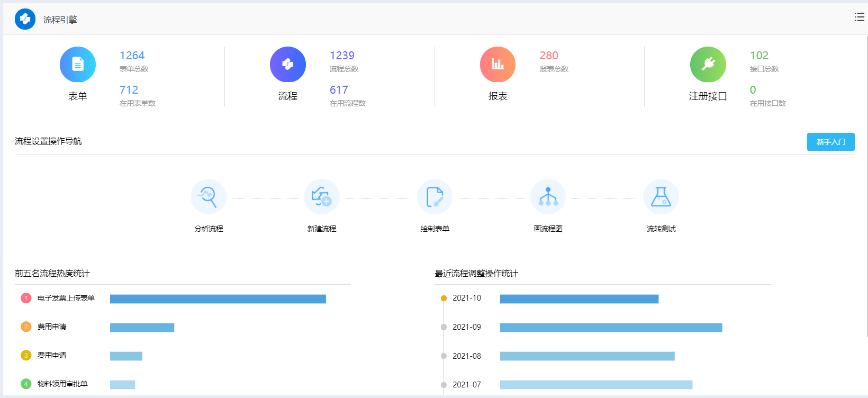Select the 物料领用审批单 row label
Viewport: 868px width, 398px height.
[x=62, y=384]
